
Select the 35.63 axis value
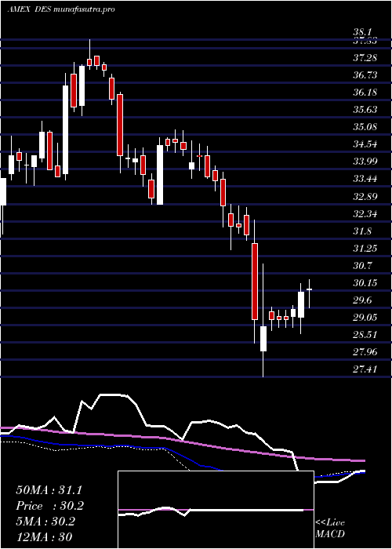(x=365, y=110)
